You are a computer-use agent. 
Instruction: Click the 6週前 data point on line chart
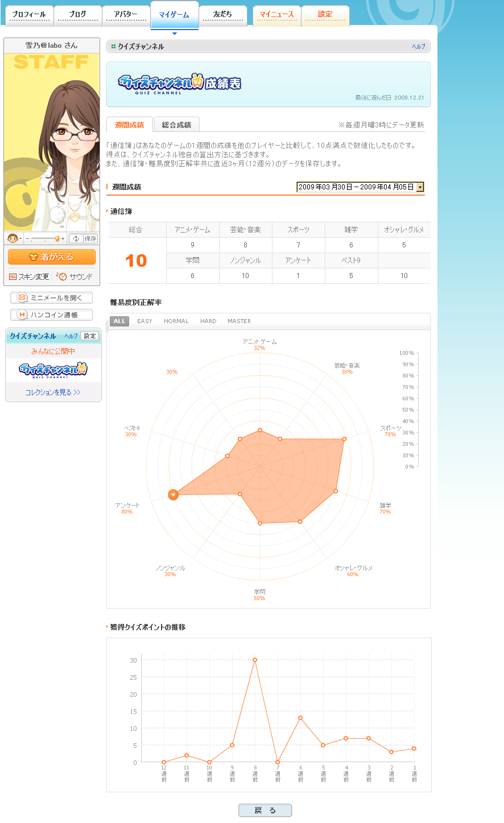tap(300, 718)
